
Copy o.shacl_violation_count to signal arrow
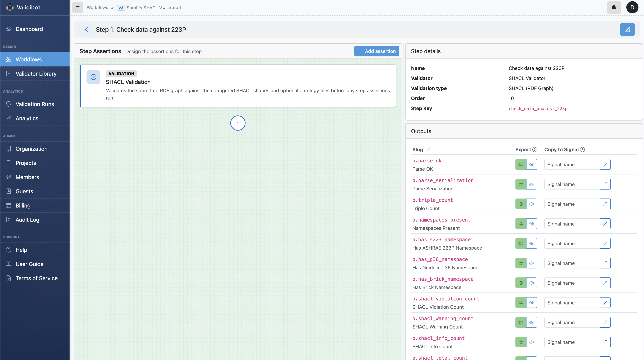coord(605,303)
